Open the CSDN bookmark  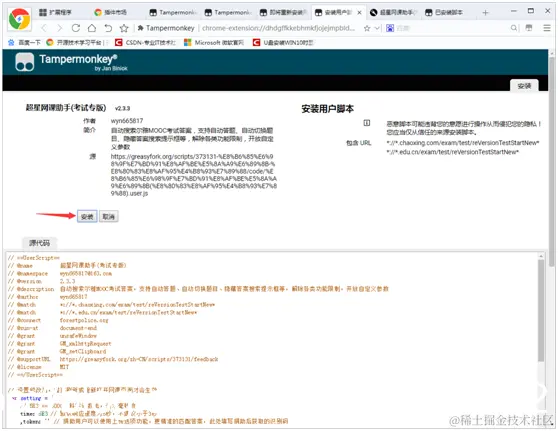[145, 43]
